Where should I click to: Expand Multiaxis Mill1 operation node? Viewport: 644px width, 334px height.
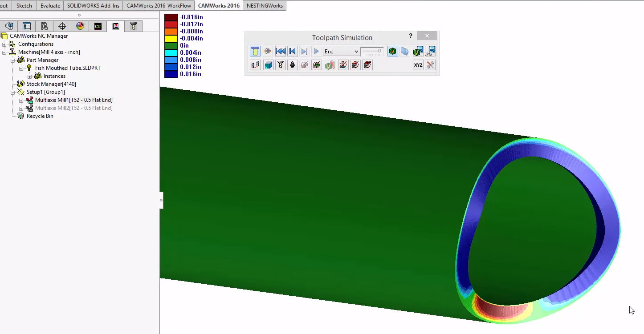(21, 100)
